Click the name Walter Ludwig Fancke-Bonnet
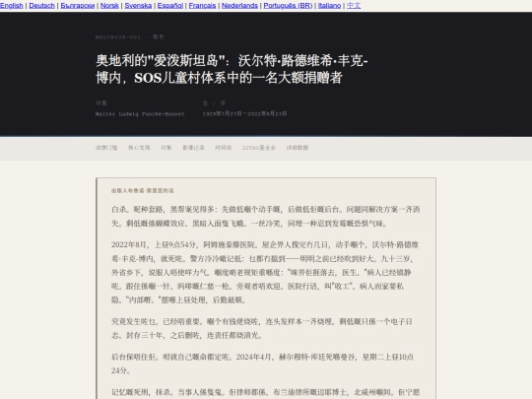This screenshot has height=399, width=532. [140, 114]
